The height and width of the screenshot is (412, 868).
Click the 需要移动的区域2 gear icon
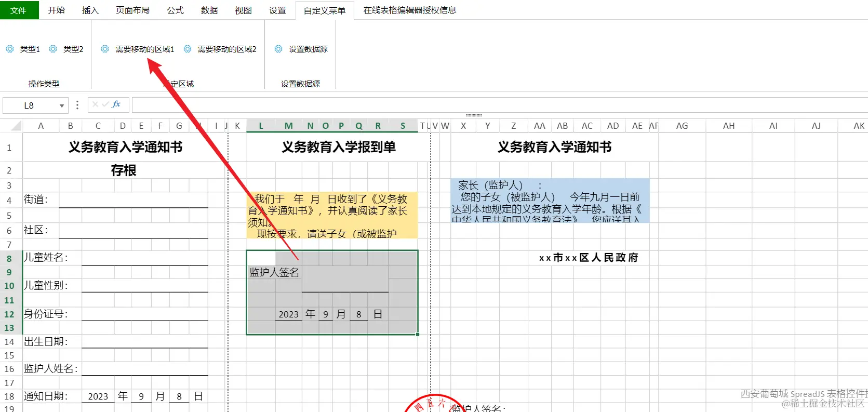coord(188,49)
